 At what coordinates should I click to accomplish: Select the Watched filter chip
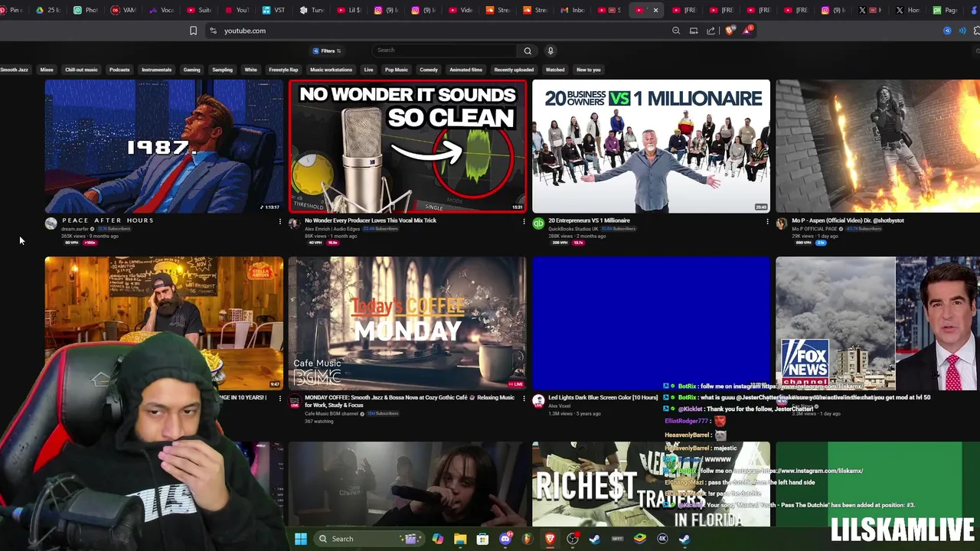click(x=555, y=70)
